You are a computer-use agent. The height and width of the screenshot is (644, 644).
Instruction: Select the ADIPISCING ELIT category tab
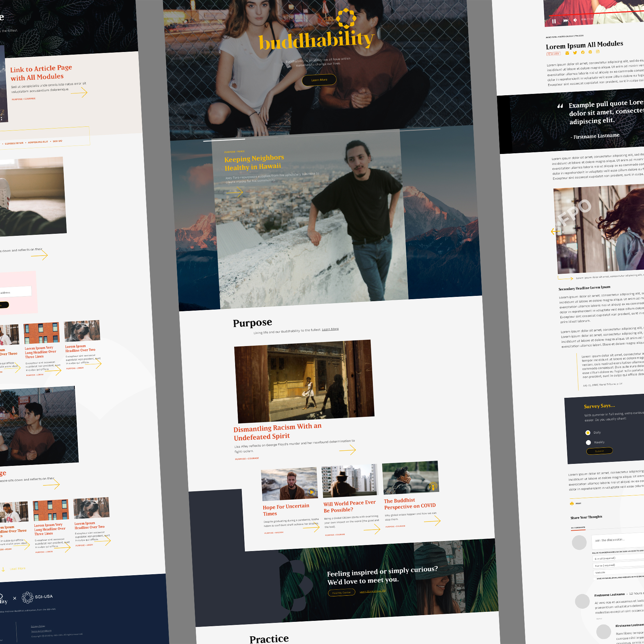[38, 142]
